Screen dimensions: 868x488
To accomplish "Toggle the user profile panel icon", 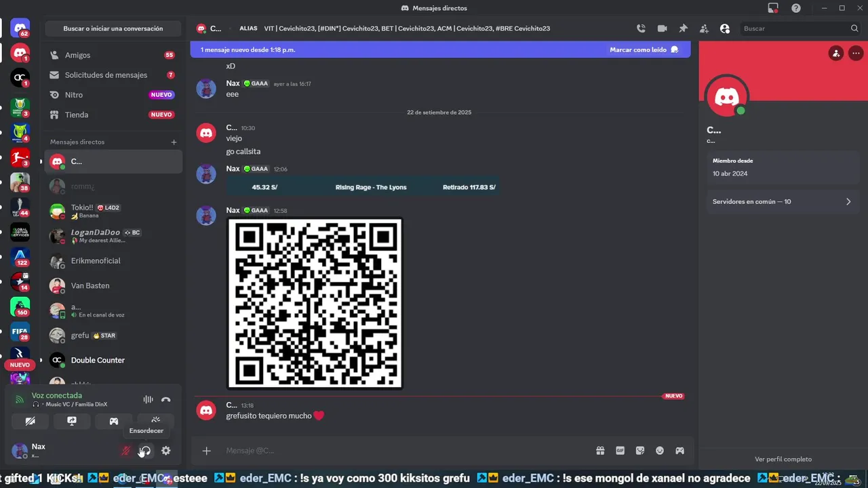I will click(725, 28).
